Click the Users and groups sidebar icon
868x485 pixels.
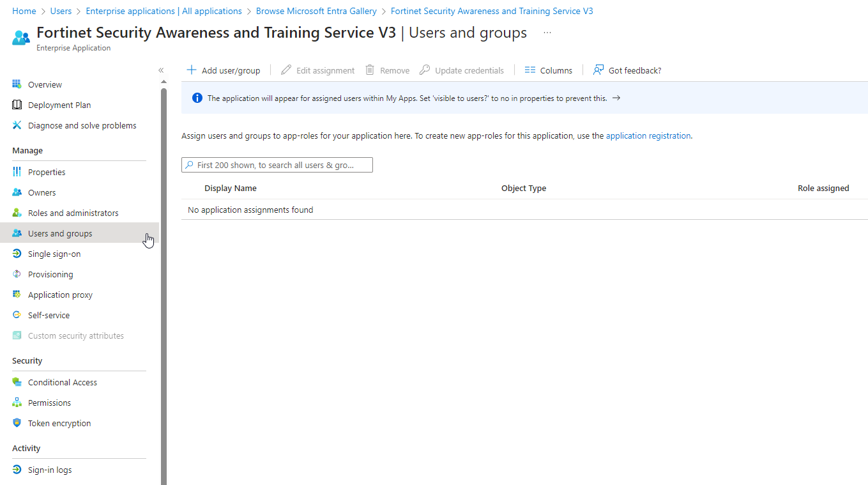pos(17,233)
